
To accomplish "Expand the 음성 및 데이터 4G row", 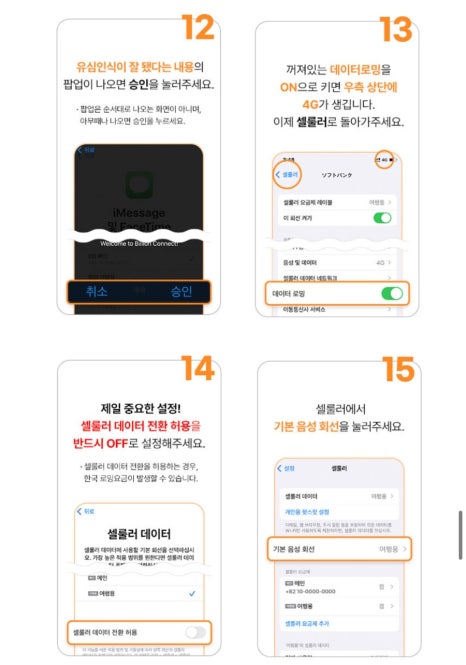I will click(x=337, y=263).
